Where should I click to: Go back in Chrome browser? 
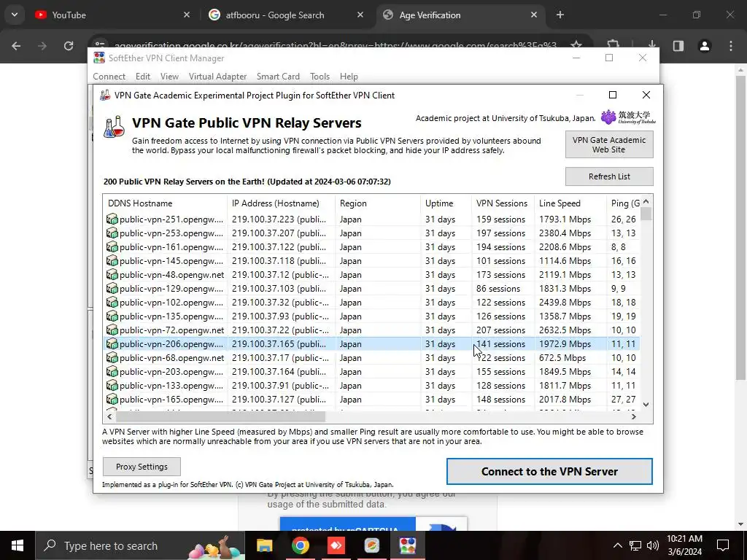16,46
